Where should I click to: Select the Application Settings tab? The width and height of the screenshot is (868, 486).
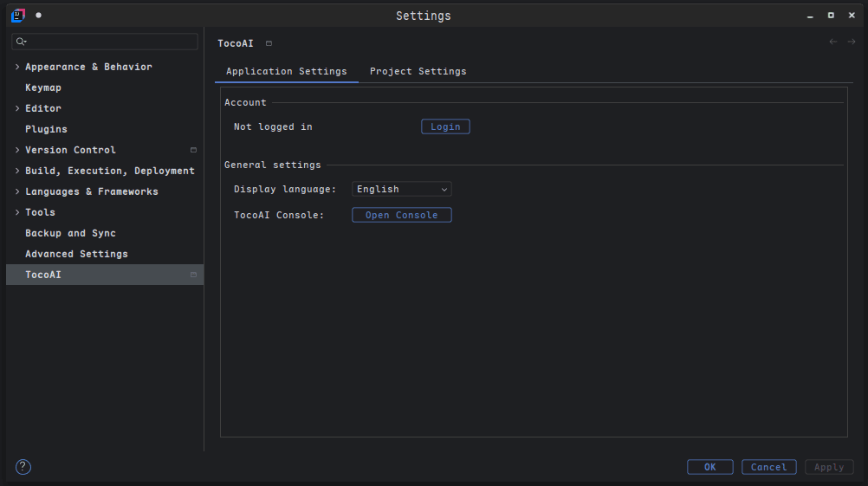[x=286, y=71]
